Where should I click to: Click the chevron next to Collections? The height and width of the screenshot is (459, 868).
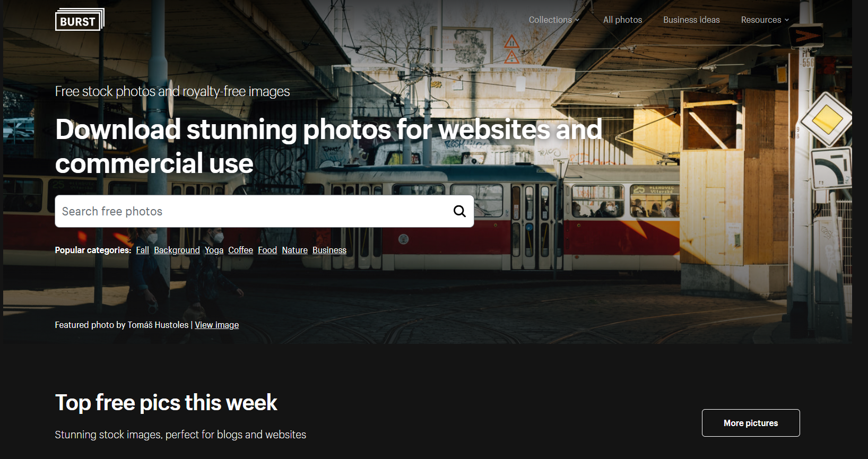pyautogui.click(x=577, y=20)
